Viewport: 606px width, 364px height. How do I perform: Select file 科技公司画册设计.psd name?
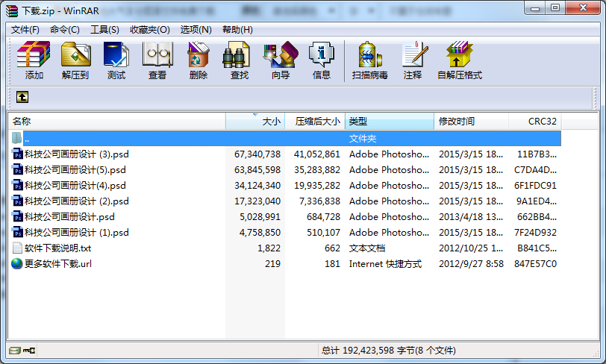coord(69,217)
